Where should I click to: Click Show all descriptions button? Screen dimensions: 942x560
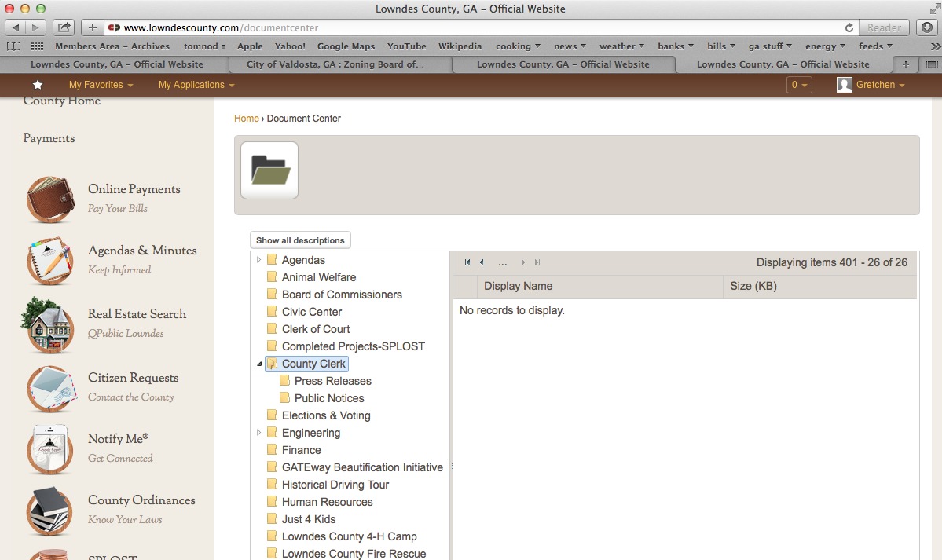300,240
